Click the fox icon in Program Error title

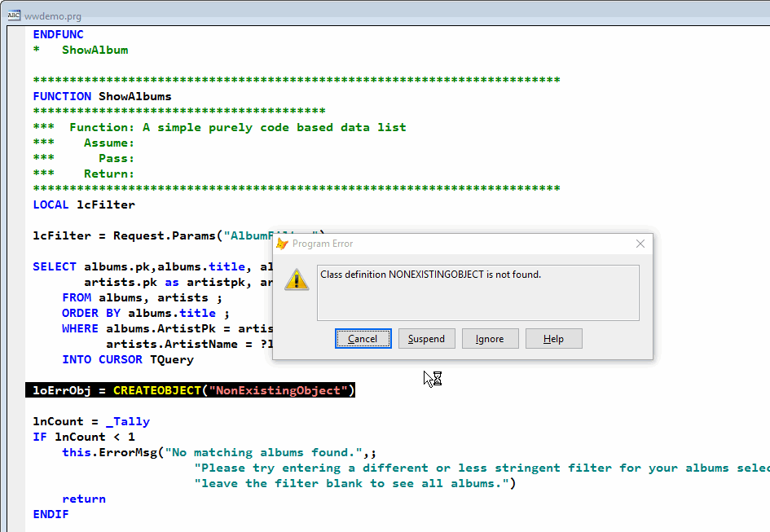283,244
